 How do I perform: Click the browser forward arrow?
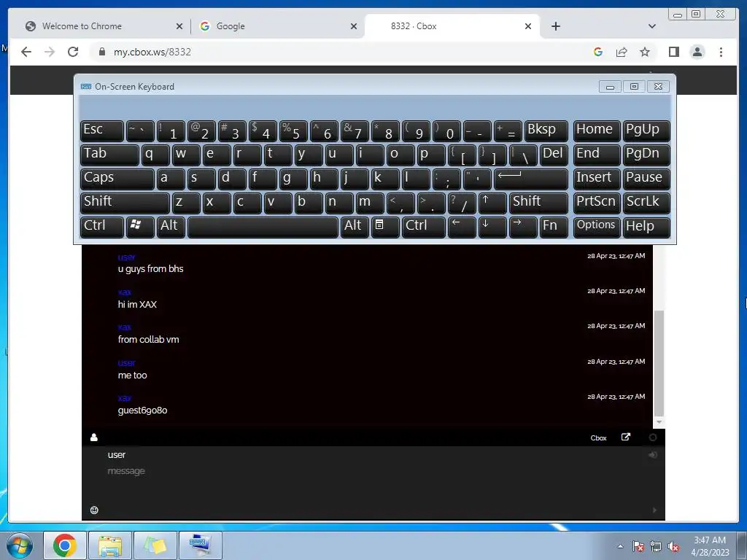coord(50,52)
